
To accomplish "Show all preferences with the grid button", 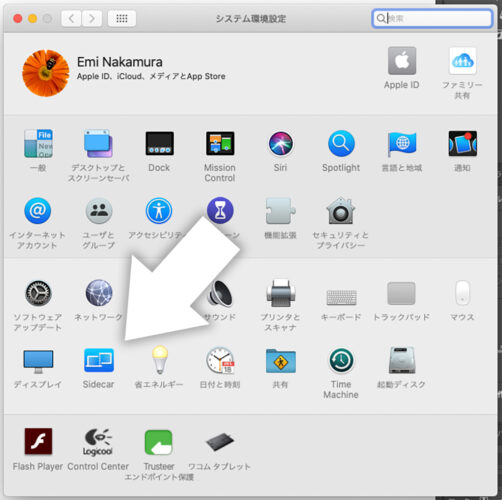I will (122, 18).
